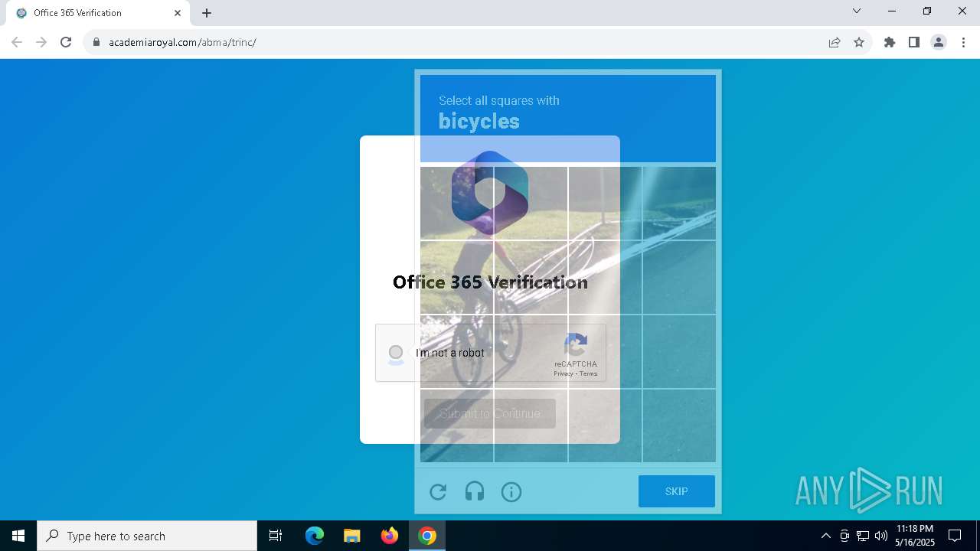Click the Submit to Continue button
Screen dimensions: 980x551
490,413
